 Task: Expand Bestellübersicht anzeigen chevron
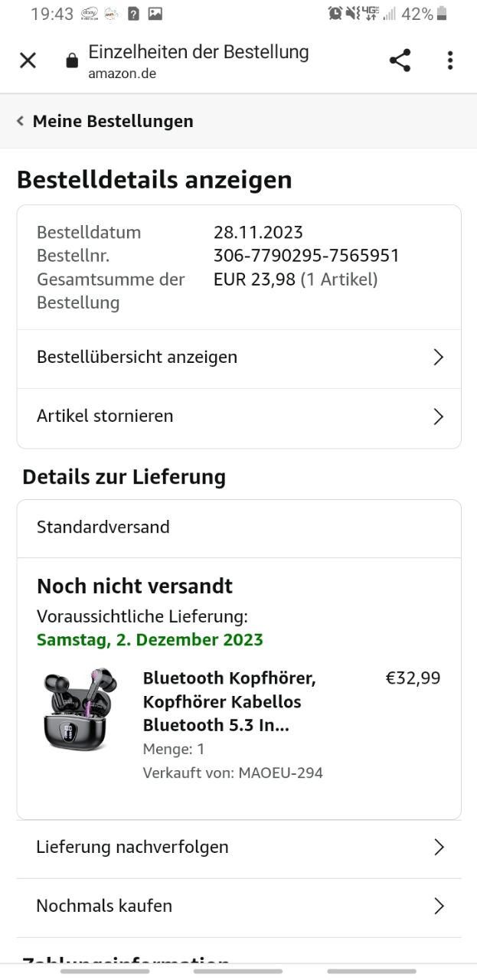[x=439, y=358]
